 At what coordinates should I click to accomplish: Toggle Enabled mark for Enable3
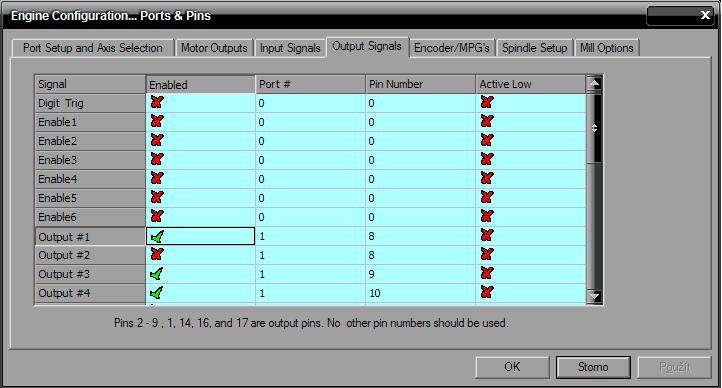coord(157,159)
